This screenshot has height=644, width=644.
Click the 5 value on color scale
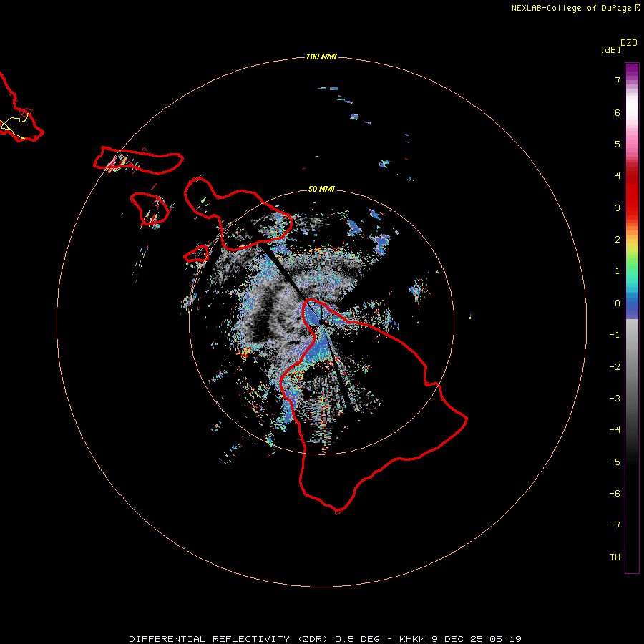pyautogui.click(x=618, y=144)
